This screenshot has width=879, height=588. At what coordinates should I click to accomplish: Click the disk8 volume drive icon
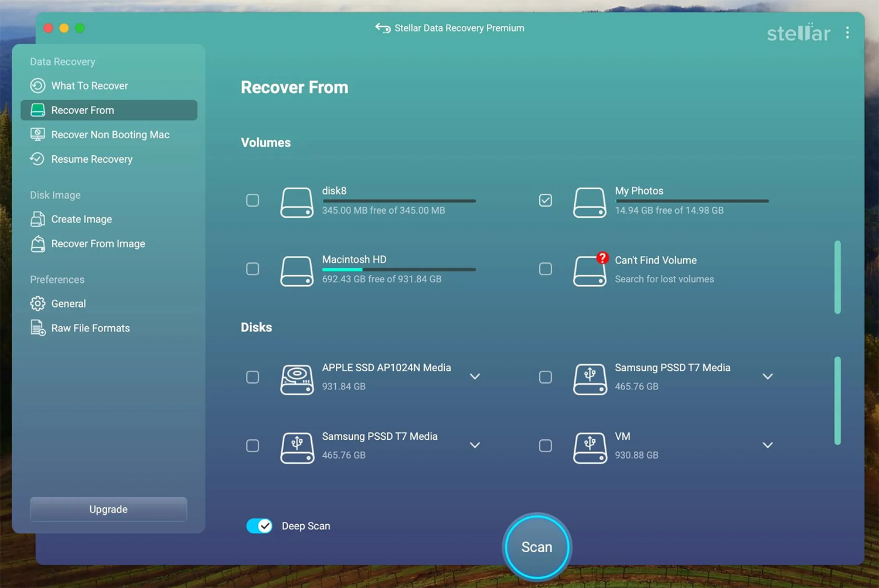[297, 203]
